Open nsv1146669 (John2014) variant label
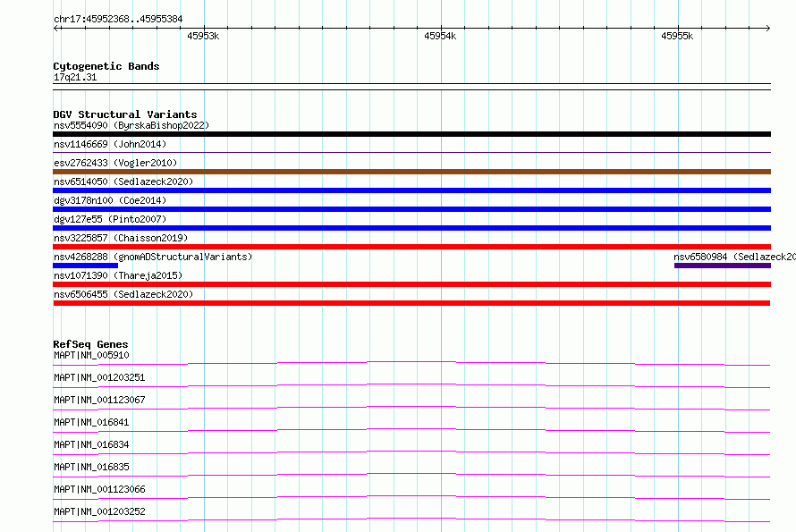 [x=110, y=144]
